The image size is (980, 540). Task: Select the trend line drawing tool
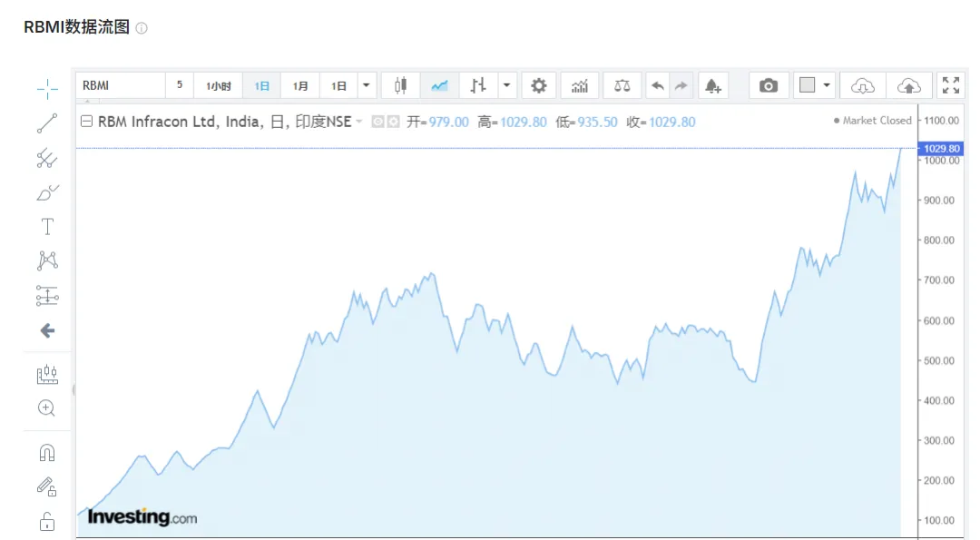pos(47,123)
